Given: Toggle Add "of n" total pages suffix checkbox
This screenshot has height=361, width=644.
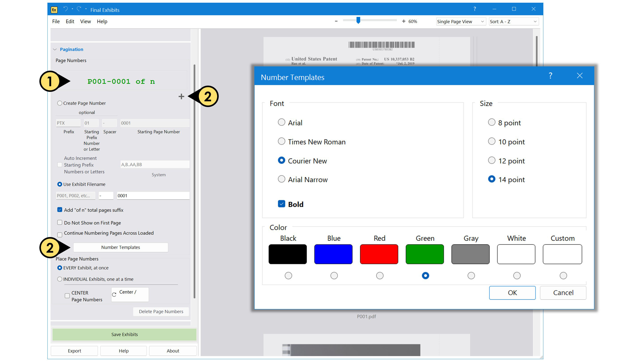Looking at the screenshot, I should 59,210.
